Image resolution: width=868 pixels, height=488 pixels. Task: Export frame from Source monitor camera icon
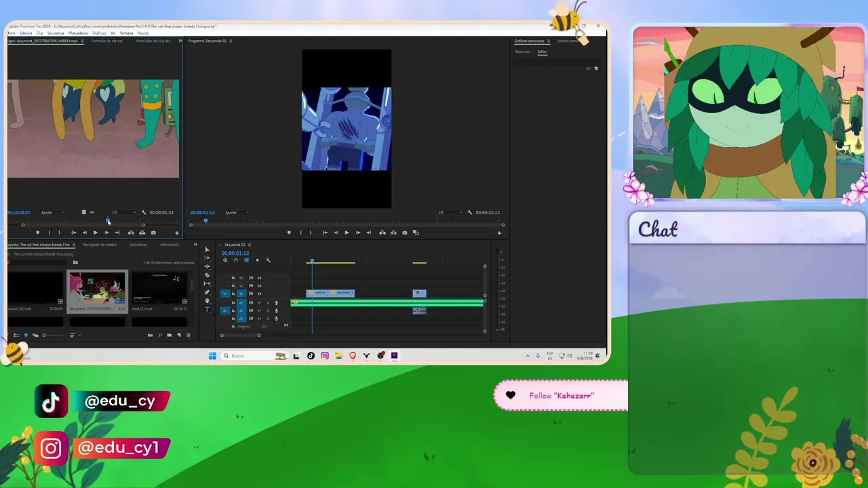coord(153,232)
